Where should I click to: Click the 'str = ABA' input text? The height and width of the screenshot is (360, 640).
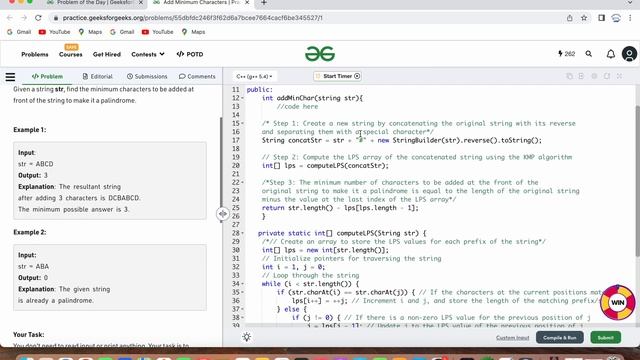click(x=33, y=267)
